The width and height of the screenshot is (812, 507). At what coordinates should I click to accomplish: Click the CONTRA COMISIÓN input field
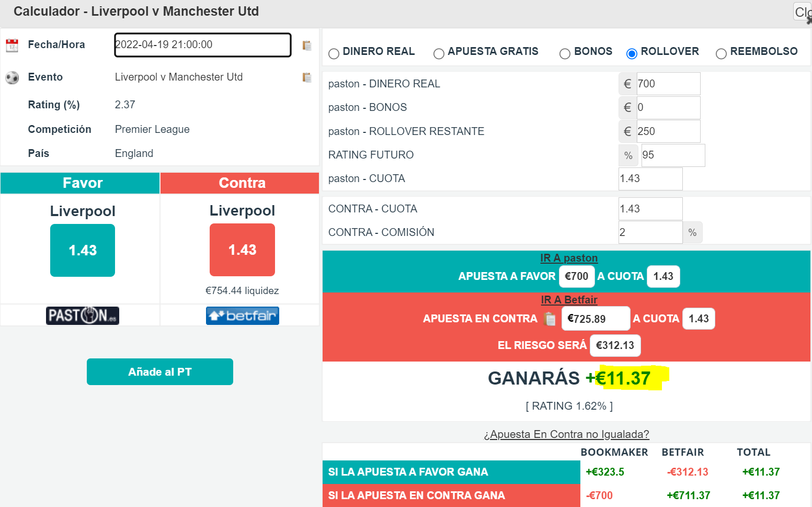pos(650,232)
